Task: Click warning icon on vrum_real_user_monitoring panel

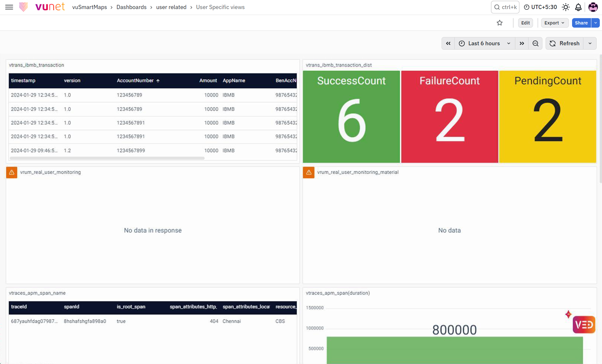Action: [12, 172]
